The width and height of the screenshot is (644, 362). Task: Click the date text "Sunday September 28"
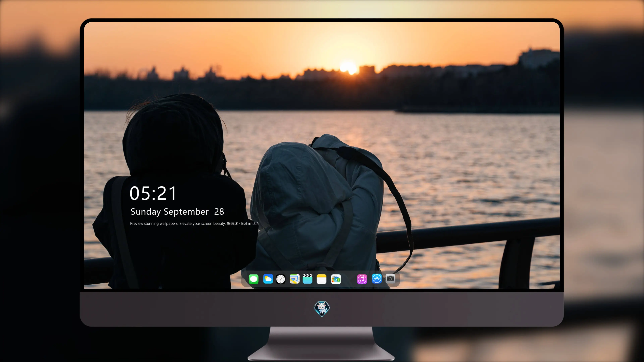click(177, 212)
